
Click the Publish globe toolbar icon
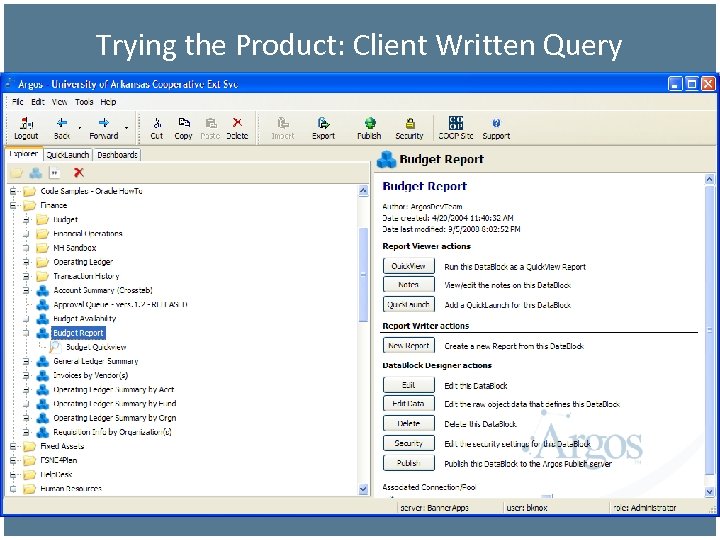pos(370,123)
